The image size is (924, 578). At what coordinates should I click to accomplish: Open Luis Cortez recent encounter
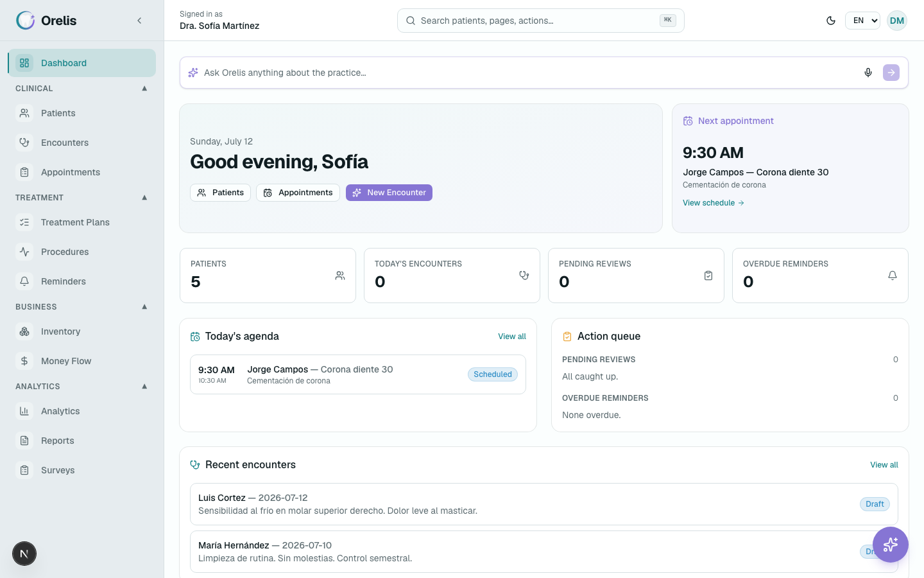[x=544, y=504]
